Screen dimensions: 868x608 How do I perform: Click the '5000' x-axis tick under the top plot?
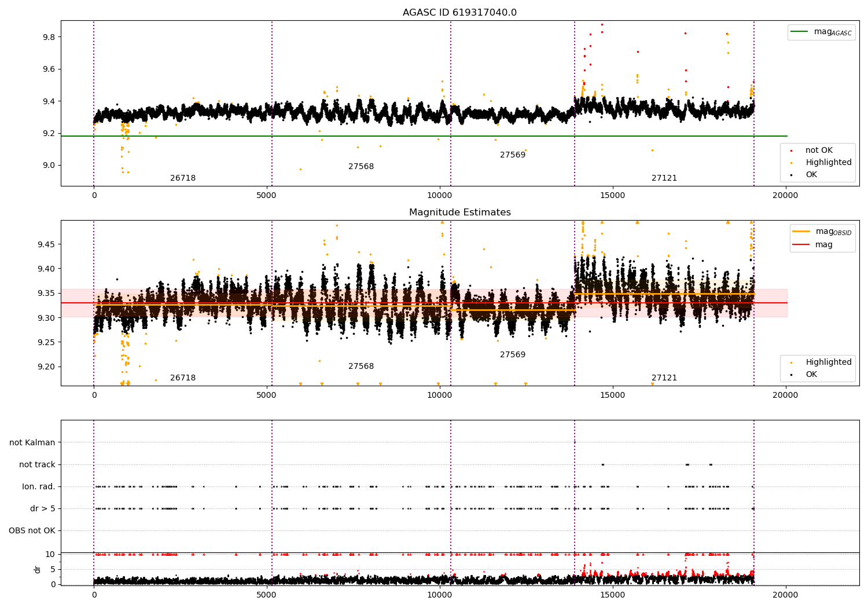tap(266, 196)
